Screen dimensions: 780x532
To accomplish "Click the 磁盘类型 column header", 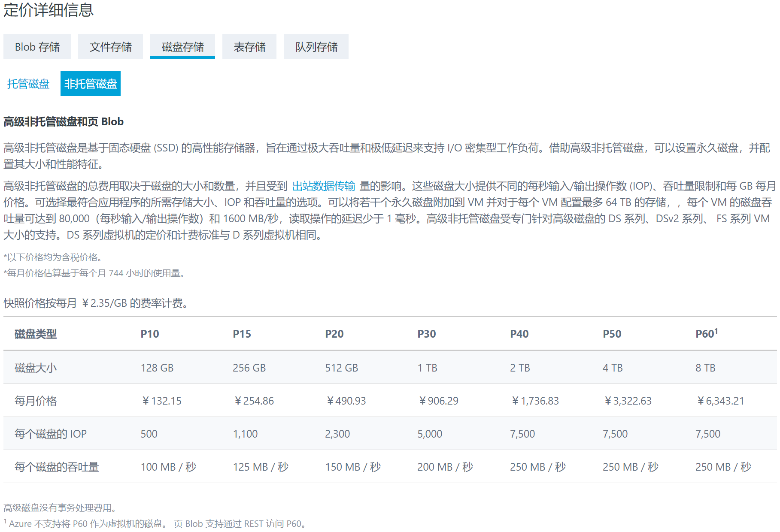I will click(x=36, y=334).
